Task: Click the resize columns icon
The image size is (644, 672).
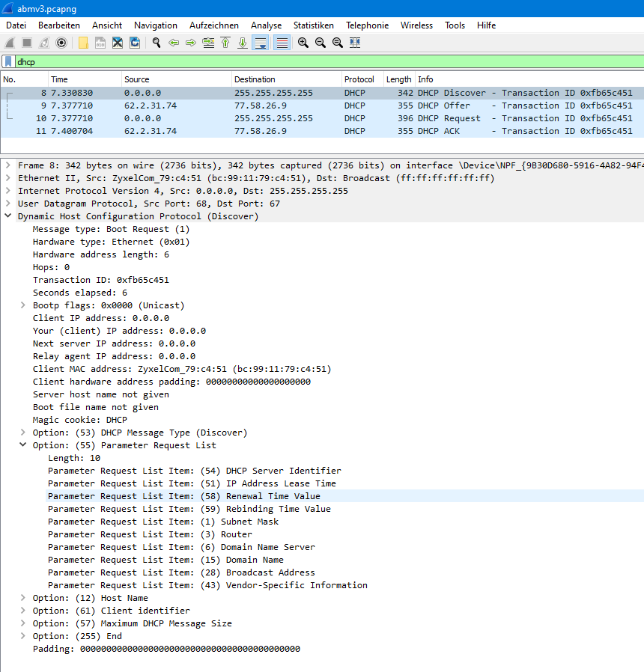Action: point(355,43)
